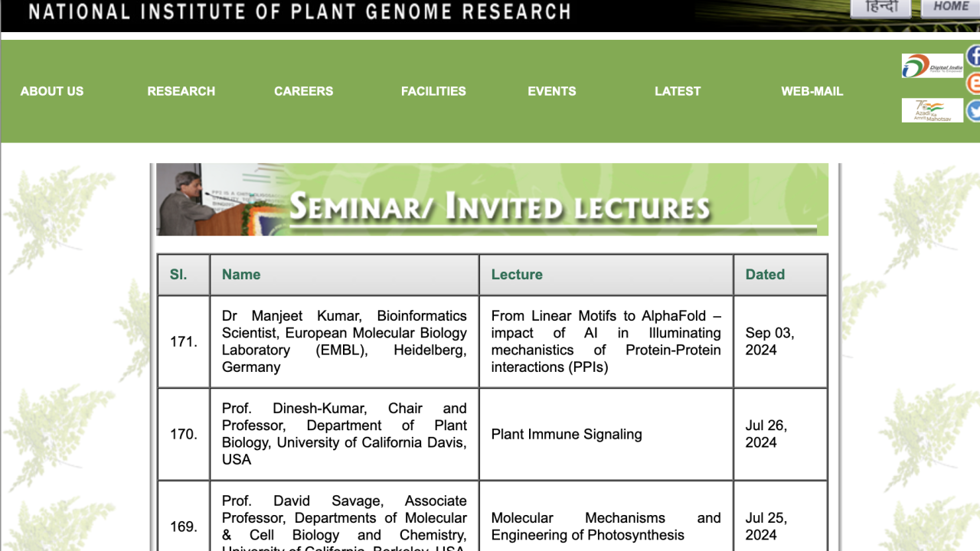Open the LATEST menu item
The height and width of the screenshot is (551, 980).
point(678,91)
